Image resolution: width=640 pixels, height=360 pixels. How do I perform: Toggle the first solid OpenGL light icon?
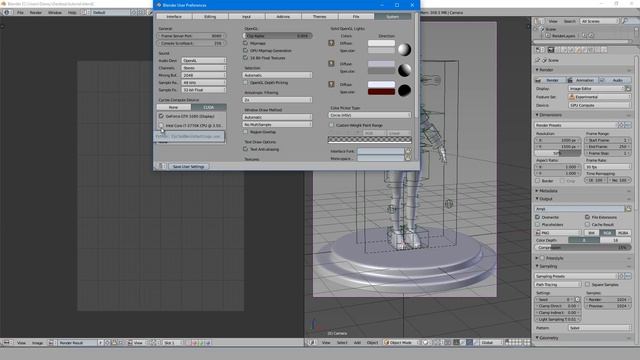click(331, 43)
